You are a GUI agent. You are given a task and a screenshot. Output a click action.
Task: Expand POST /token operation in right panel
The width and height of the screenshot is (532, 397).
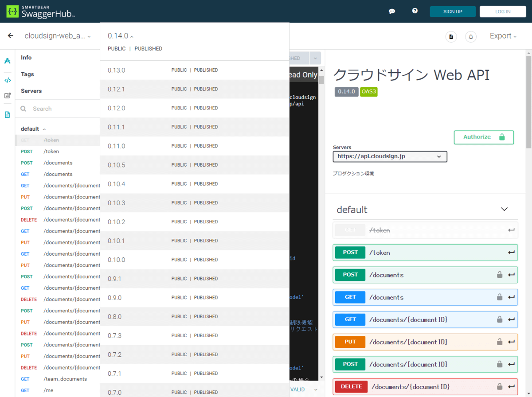click(425, 253)
